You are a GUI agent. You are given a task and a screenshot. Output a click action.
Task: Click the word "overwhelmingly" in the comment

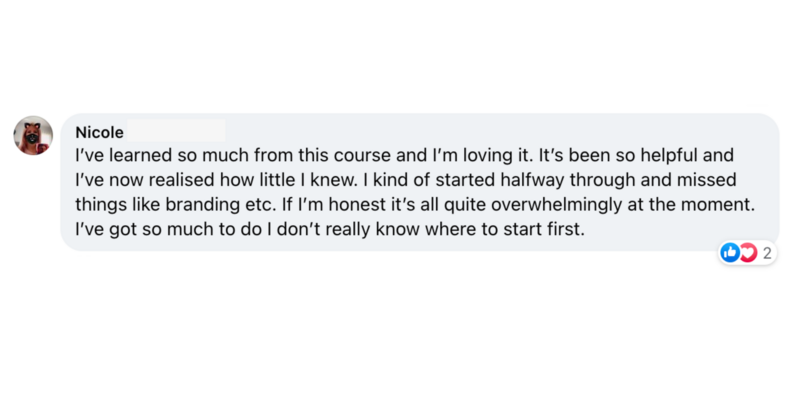[557, 205]
